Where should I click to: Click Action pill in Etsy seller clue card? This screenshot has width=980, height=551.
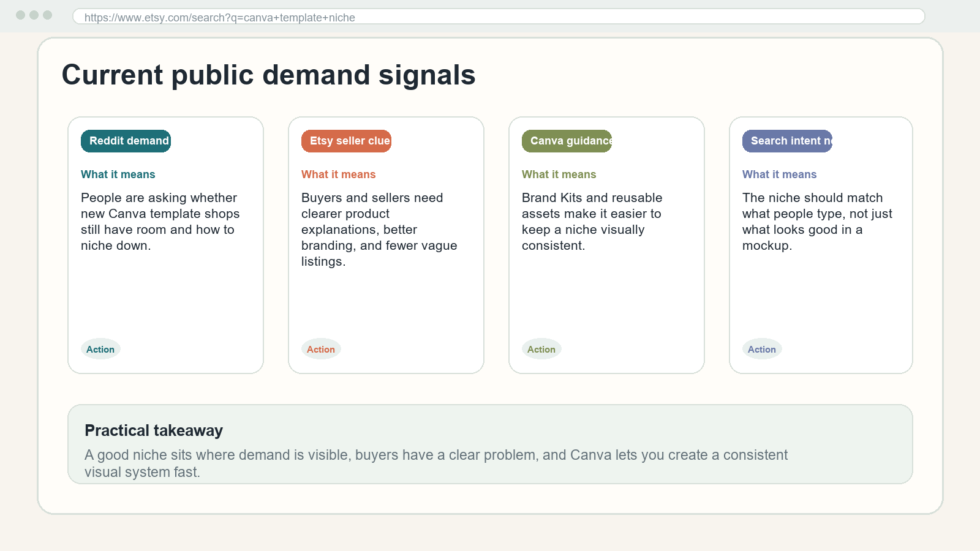point(321,349)
